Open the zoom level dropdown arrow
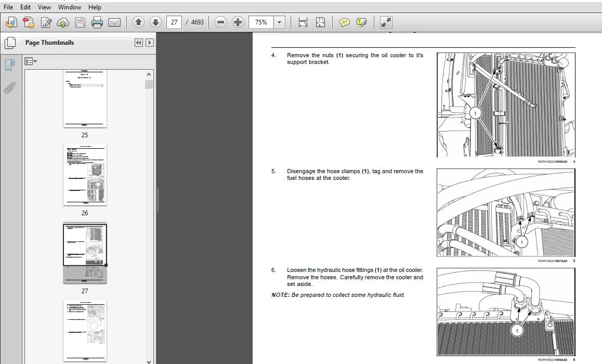 click(280, 22)
